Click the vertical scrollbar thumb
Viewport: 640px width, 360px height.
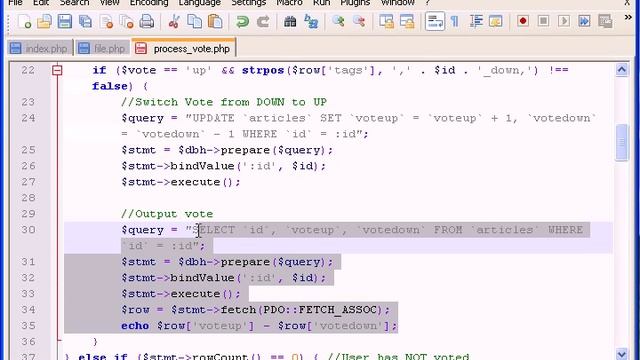pyautogui.click(x=622, y=142)
